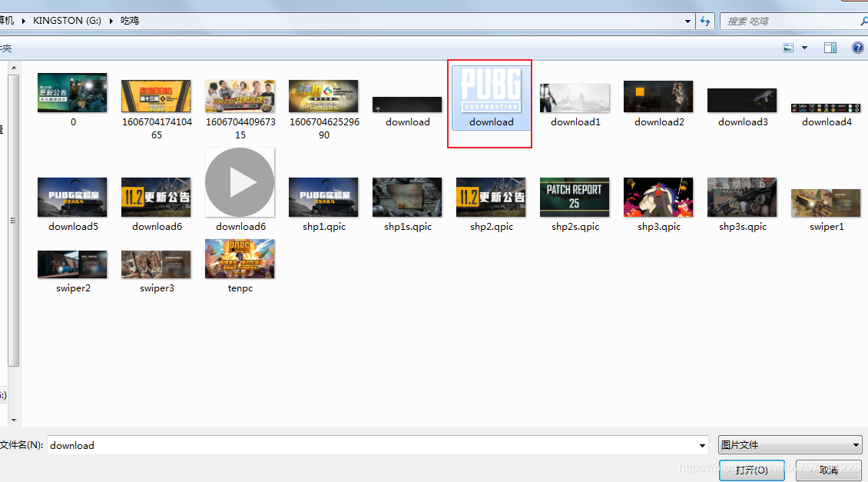
Task: Select the download4 image
Action: pos(827,115)
